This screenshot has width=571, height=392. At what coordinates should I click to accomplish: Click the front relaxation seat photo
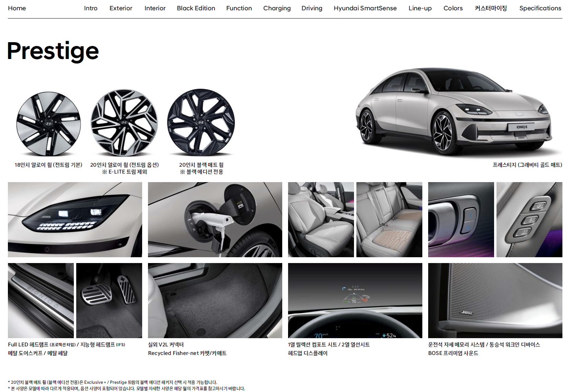[x=321, y=219]
